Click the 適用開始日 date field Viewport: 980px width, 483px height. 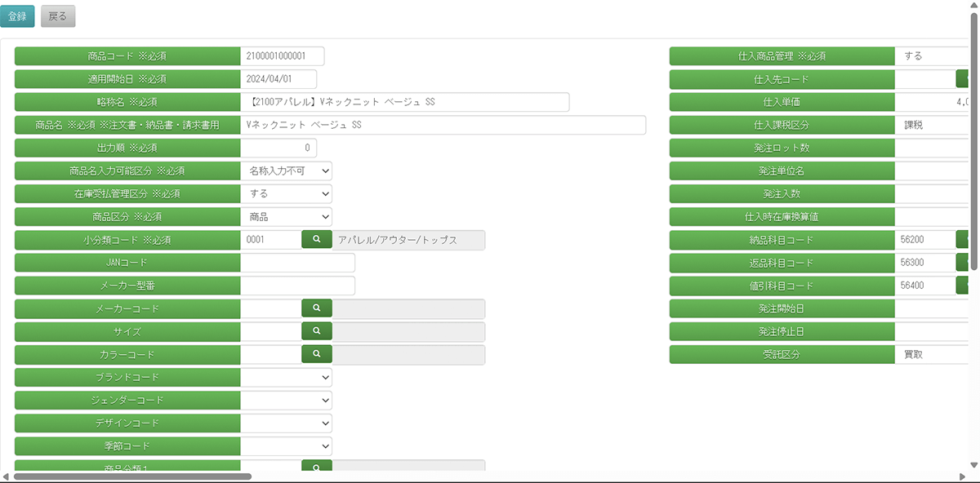click(279, 79)
